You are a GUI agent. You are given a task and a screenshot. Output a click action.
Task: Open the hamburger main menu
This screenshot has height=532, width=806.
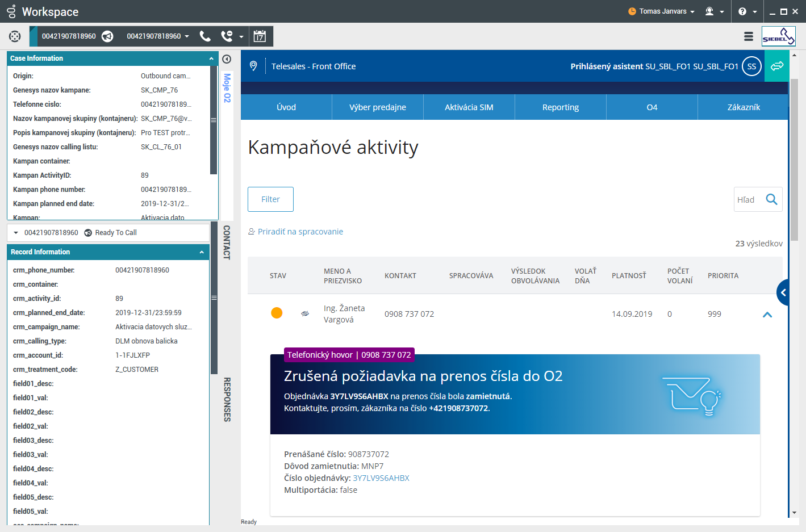pos(749,36)
